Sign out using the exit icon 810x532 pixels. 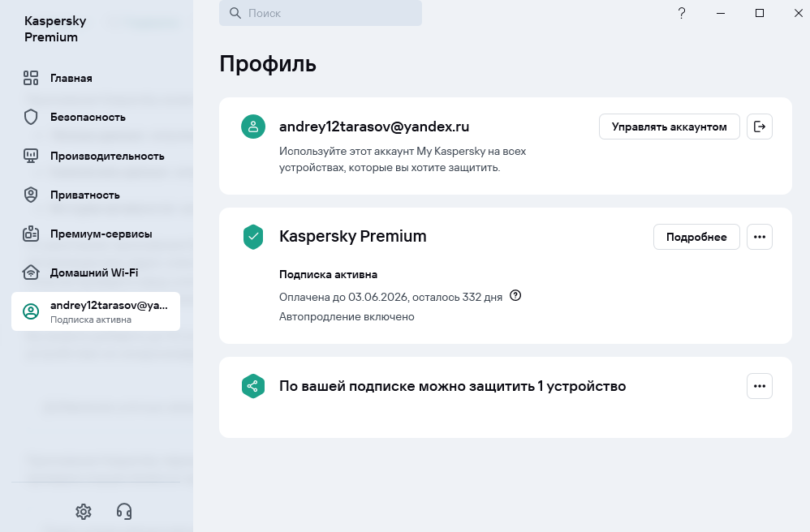760,127
